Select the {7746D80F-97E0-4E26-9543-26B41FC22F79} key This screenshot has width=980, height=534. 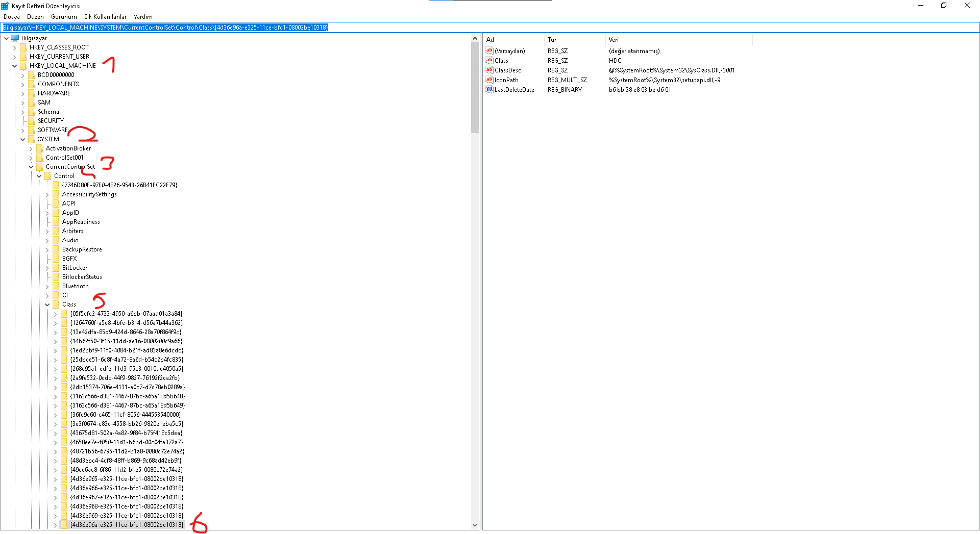(x=119, y=185)
